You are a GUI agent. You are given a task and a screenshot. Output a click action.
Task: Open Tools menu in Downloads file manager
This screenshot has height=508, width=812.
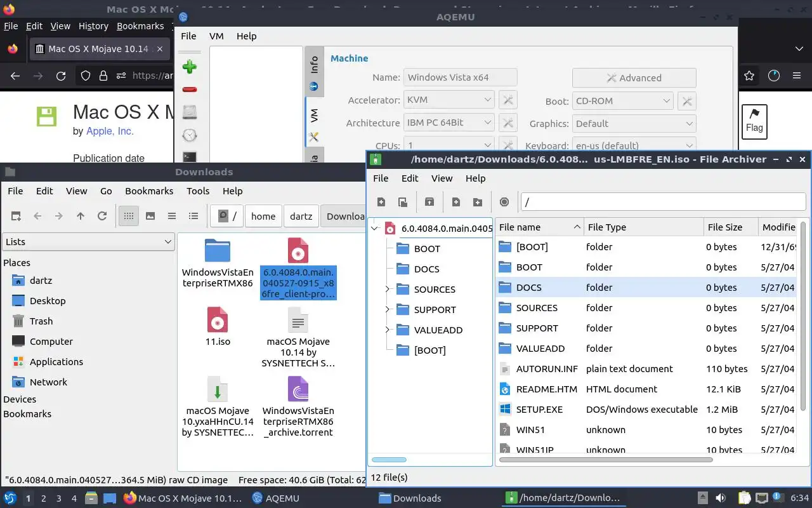pyautogui.click(x=198, y=190)
